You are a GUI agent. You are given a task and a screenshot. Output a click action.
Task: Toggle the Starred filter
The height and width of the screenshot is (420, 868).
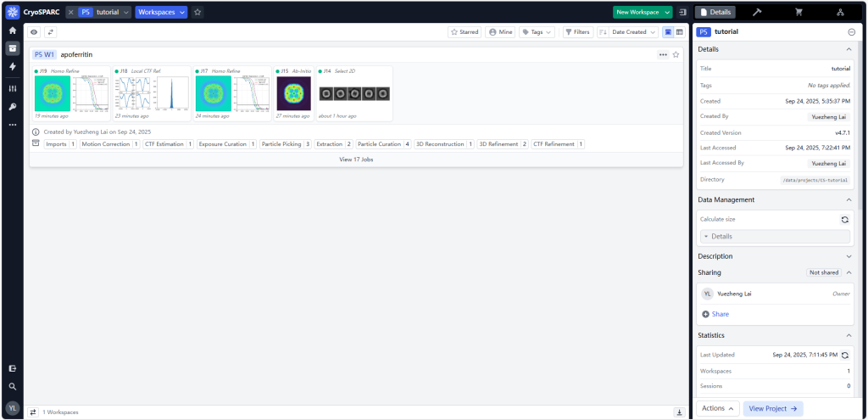click(x=465, y=32)
